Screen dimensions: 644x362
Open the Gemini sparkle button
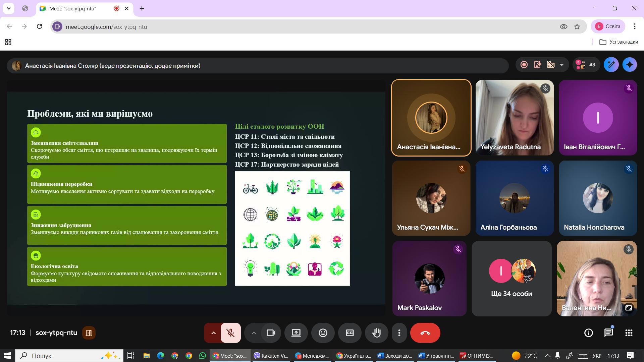[630, 65]
